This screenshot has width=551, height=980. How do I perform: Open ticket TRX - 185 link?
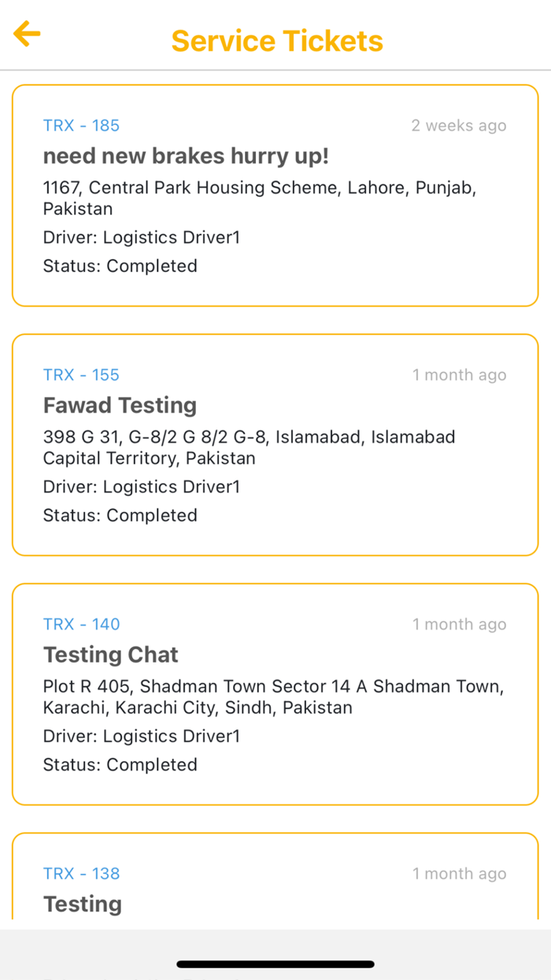point(81,125)
